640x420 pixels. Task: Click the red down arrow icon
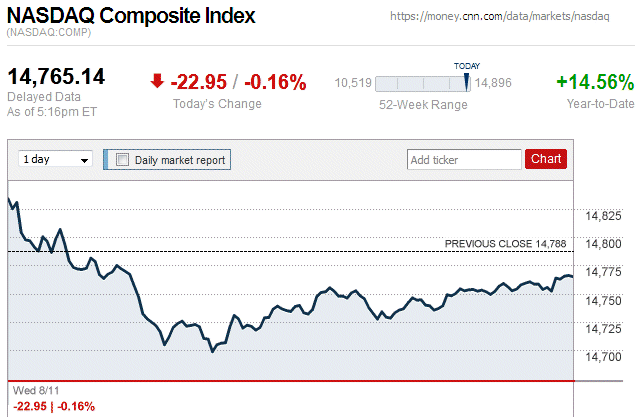158,82
